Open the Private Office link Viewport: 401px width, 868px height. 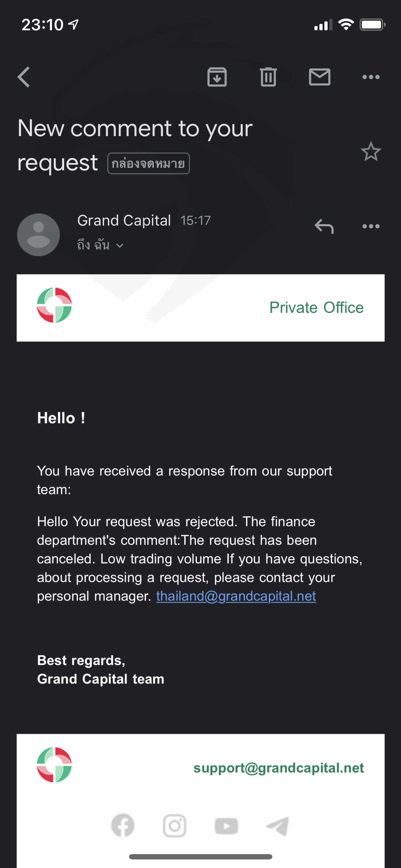tap(316, 308)
